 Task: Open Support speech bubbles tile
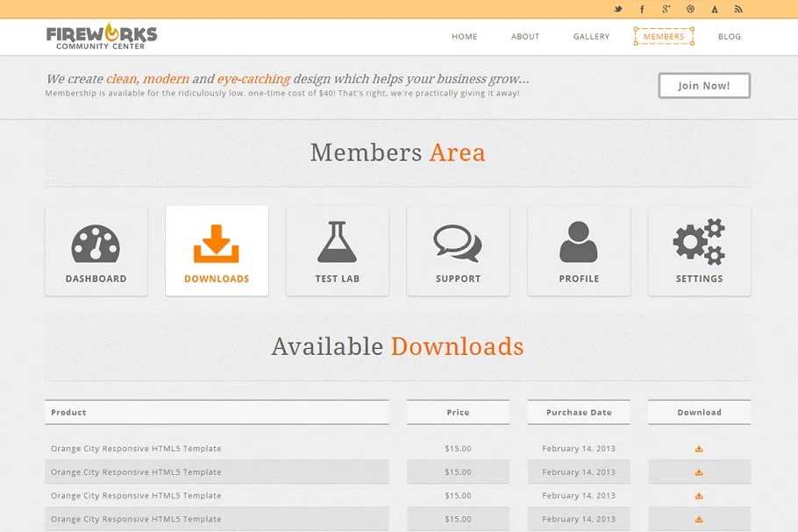(x=458, y=251)
